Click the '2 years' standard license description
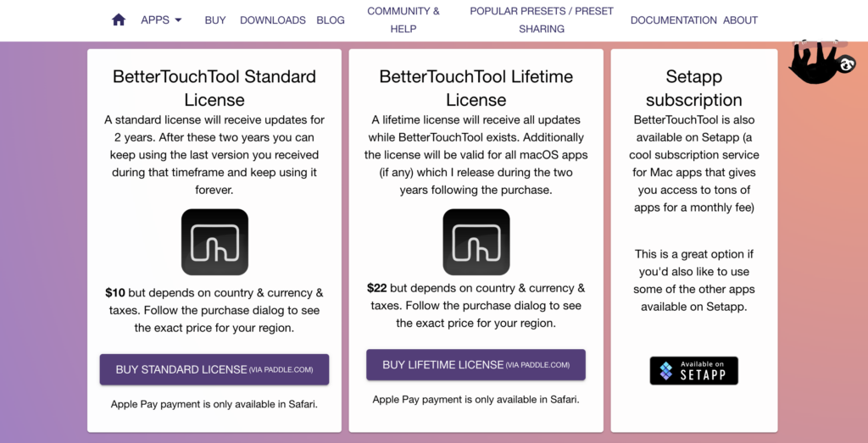 [214, 155]
